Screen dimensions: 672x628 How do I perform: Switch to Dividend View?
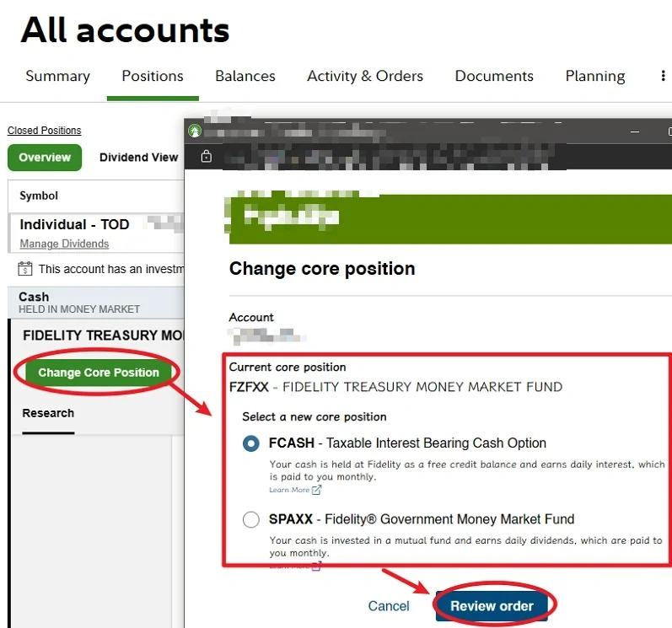click(138, 158)
